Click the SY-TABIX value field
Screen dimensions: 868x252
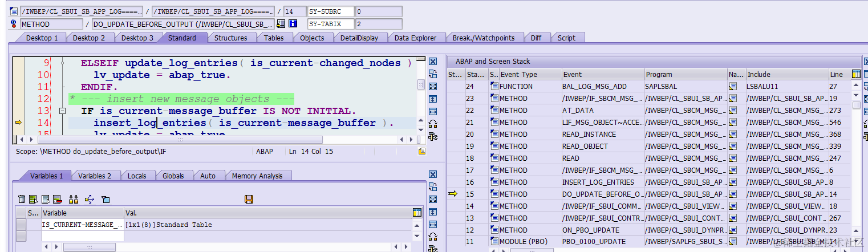pyautogui.click(x=379, y=24)
